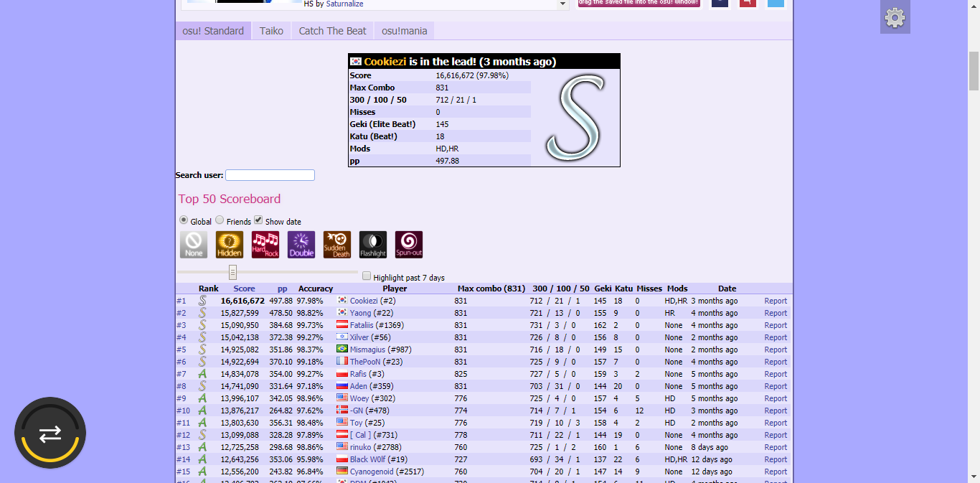The width and height of the screenshot is (980, 483).
Task: Select the Hidden mod filter icon
Action: tap(230, 245)
